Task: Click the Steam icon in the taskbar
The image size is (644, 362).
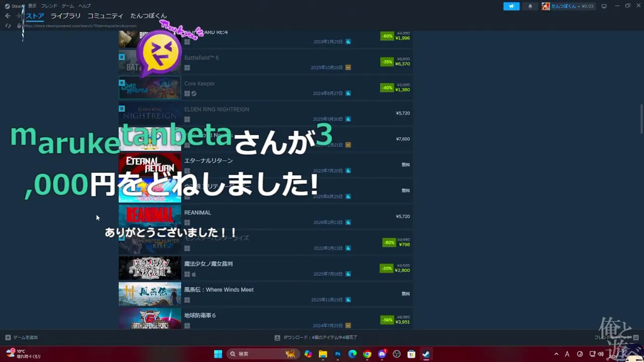Action: [426, 354]
